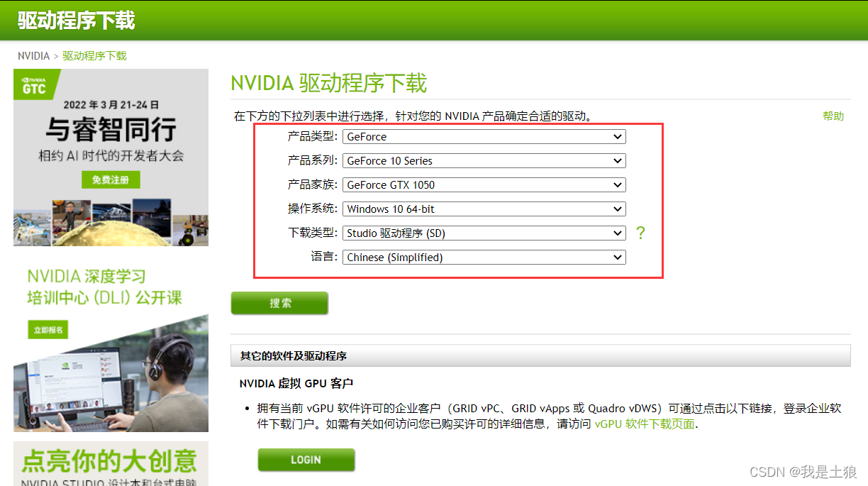Open the 产品家族 GeForce GTX 1050 dropdown
Image resolution: width=868 pixels, height=486 pixels.
pos(484,185)
